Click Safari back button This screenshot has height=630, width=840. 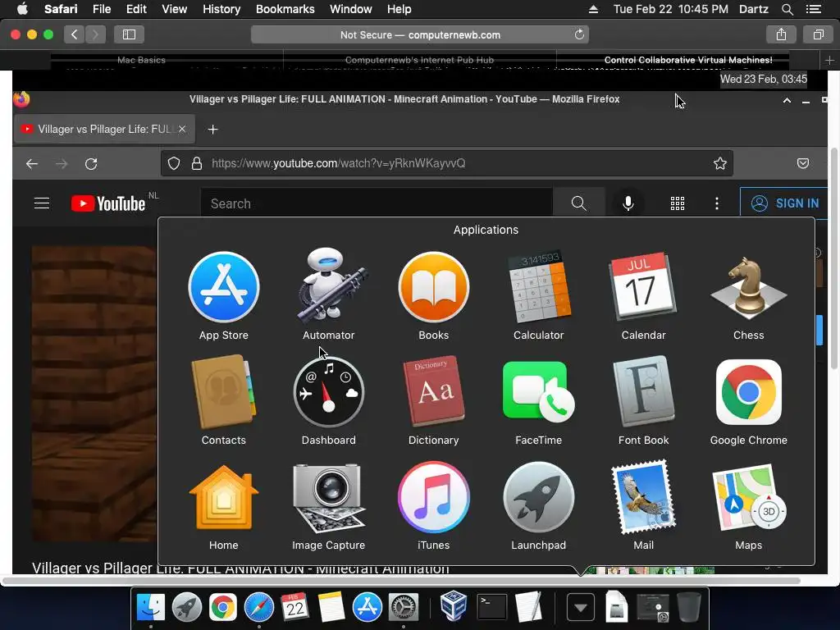(74, 34)
